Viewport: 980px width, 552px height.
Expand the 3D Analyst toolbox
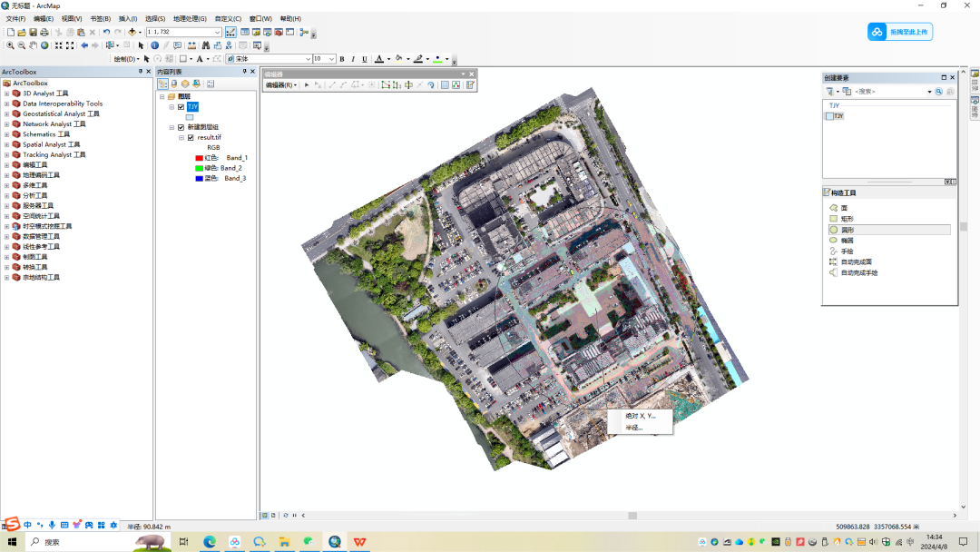click(7, 94)
